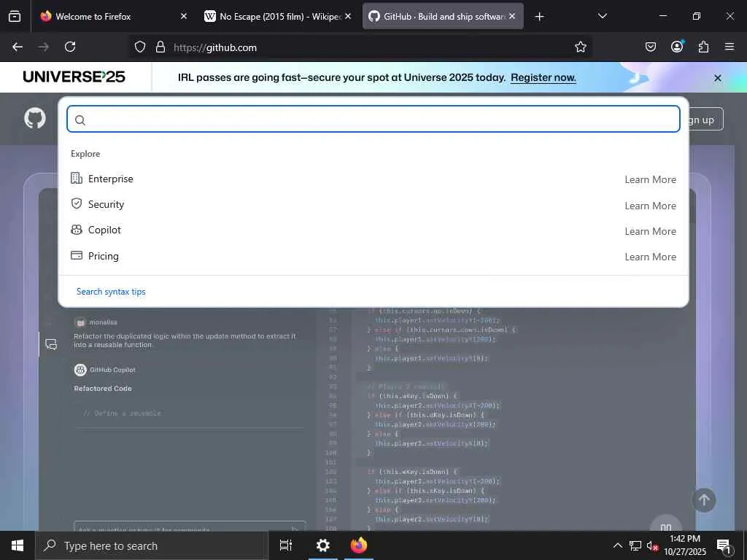Select Copilot in Explore list
This screenshot has width=747, height=560.
pyautogui.click(x=373, y=230)
